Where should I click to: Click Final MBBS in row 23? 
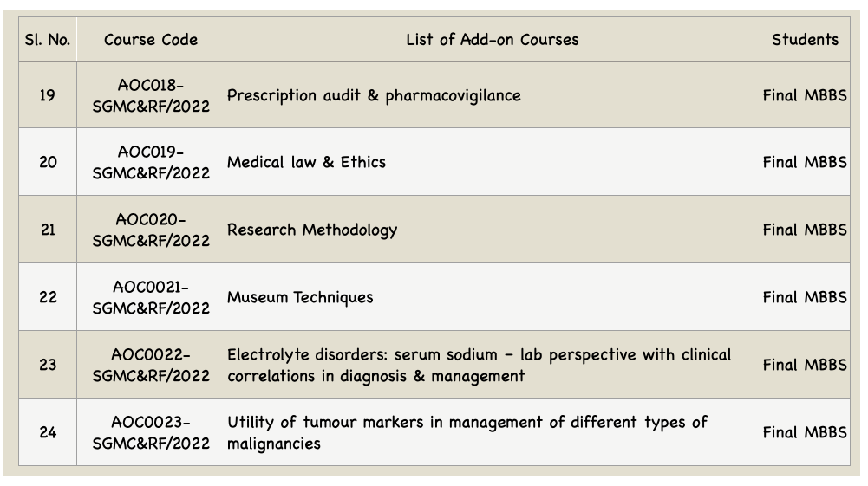coord(805,365)
